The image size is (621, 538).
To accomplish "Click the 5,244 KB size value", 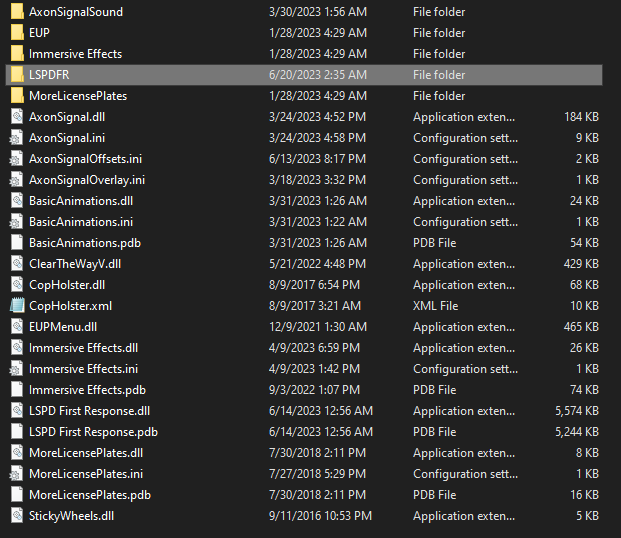I will 577,432.
